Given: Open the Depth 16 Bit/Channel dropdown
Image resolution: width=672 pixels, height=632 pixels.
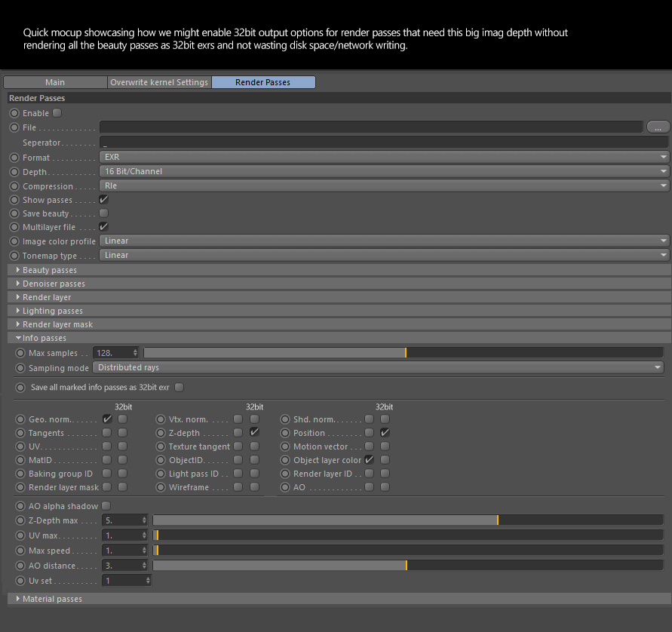Looking at the screenshot, I should [384, 171].
